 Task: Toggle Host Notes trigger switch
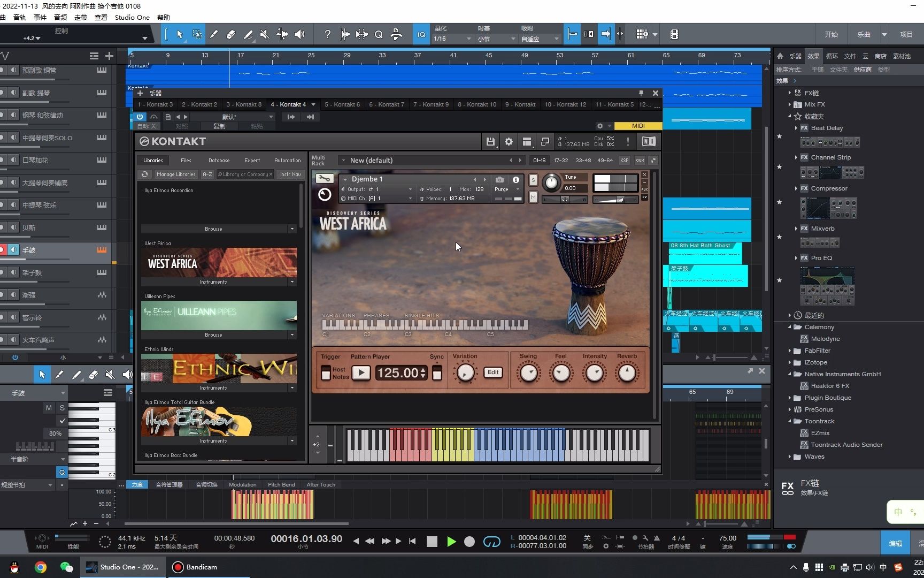[326, 373]
